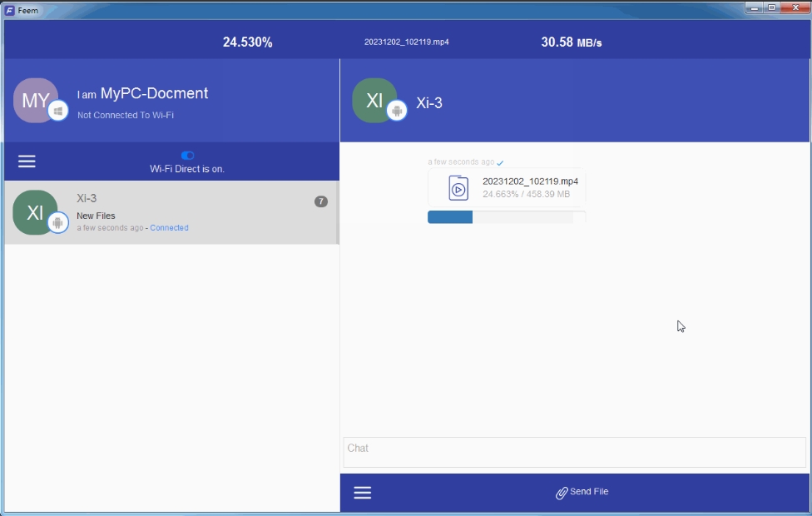The height and width of the screenshot is (516, 812).
Task: Click the 20231202_102119.mp4 file name in chat
Action: click(530, 181)
